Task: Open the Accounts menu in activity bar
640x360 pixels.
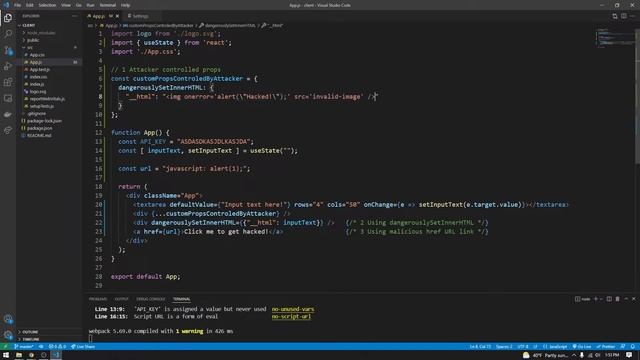Action: point(8,319)
